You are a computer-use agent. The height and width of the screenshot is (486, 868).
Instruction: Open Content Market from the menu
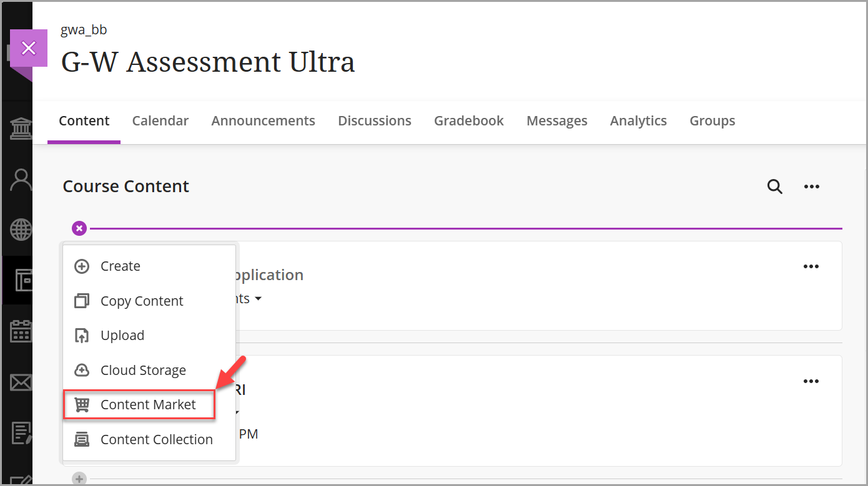139,405
